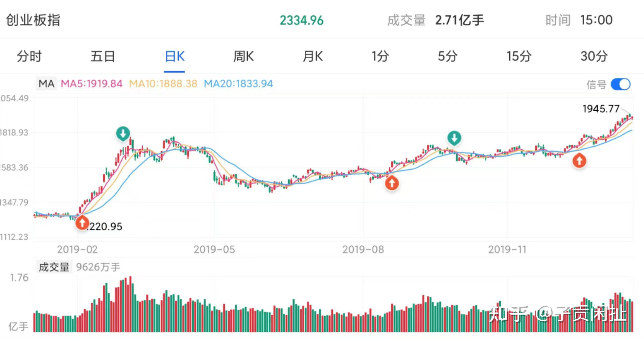This screenshot has width=644, height=340.
Task: Select the 1分 one-minute tab
Action: [380, 56]
